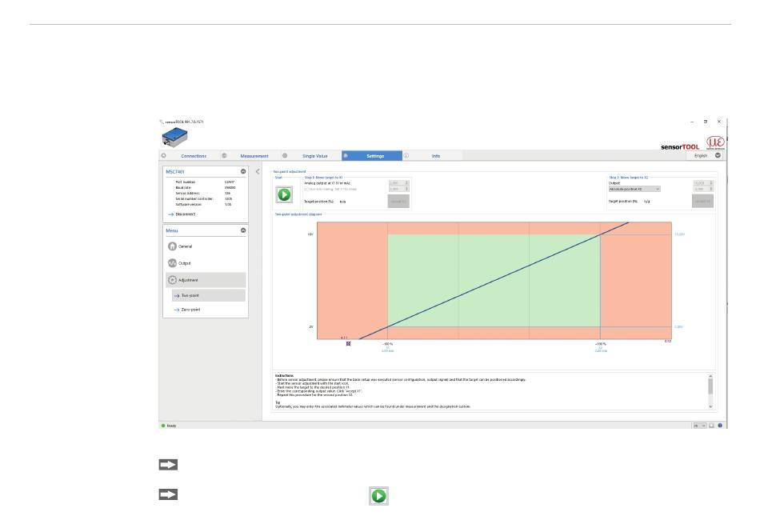
Task: Collapse the MSC7401 panel
Action: [243, 171]
